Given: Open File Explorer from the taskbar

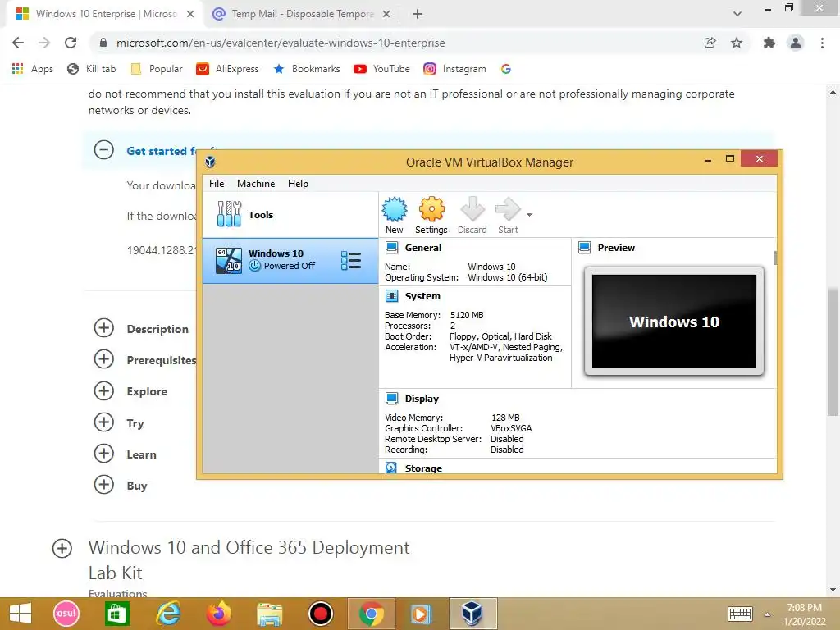Looking at the screenshot, I should pos(269,614).
